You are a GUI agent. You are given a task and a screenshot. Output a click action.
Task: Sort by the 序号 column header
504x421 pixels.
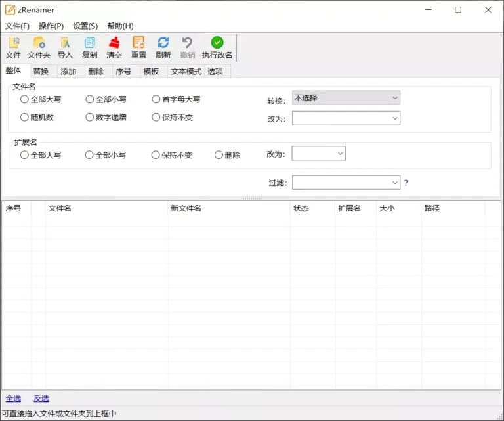(x=16, y=208)
